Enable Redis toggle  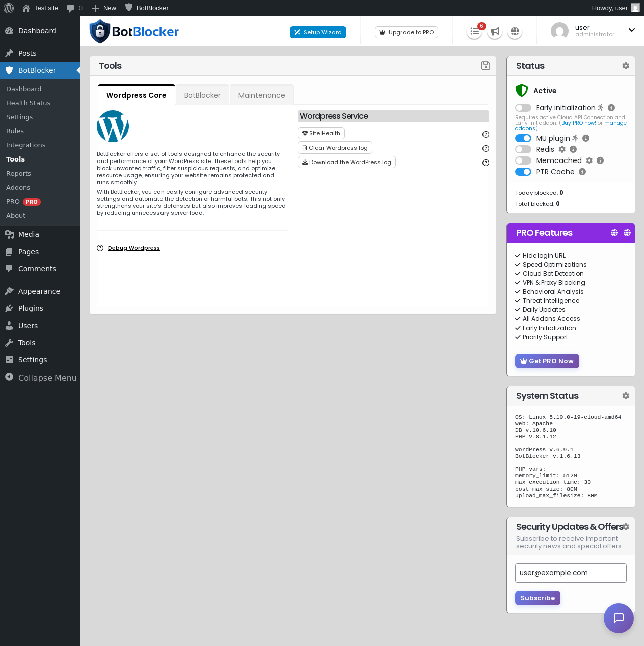click(x=523, y=149)
